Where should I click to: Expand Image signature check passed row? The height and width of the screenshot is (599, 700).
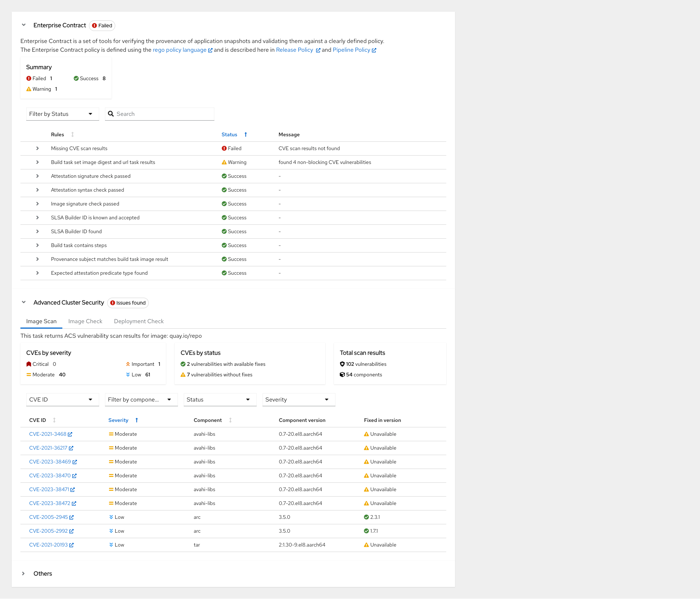pyautogui.click(x=38, y=204)
